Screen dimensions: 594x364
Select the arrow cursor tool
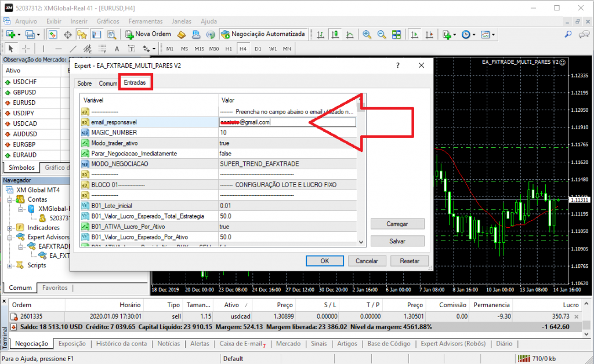(10, 49)
